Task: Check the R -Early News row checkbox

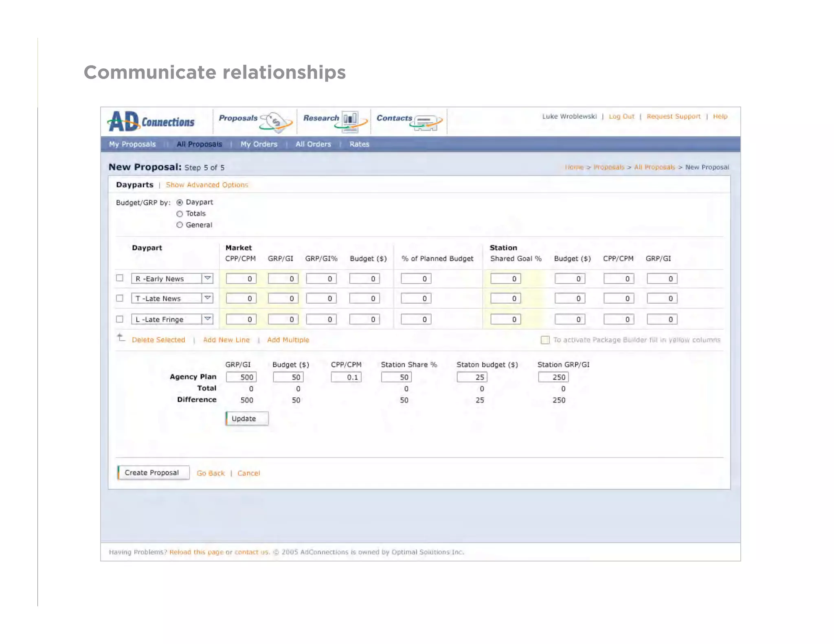Action: (x=120, y=278)
